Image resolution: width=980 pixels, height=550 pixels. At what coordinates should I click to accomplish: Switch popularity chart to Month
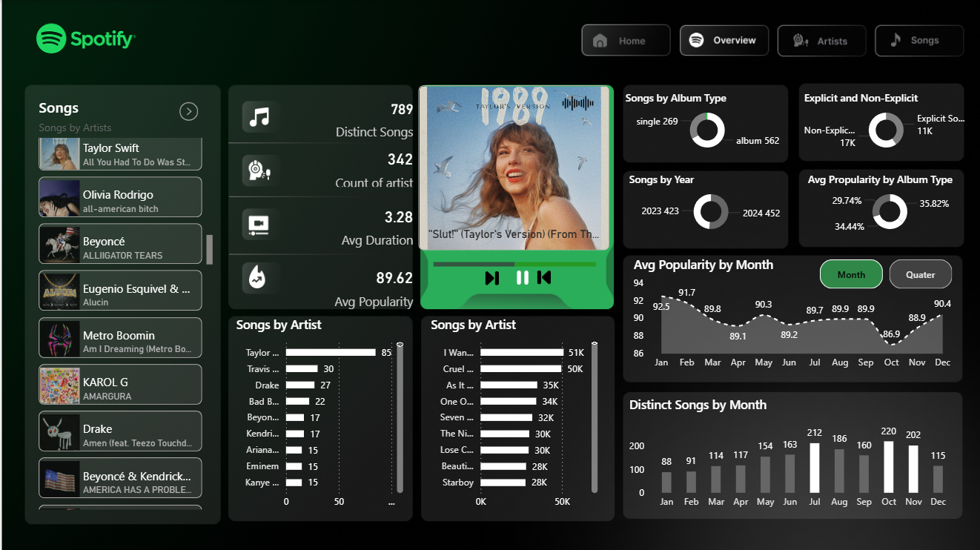click(x=851, y=274)
